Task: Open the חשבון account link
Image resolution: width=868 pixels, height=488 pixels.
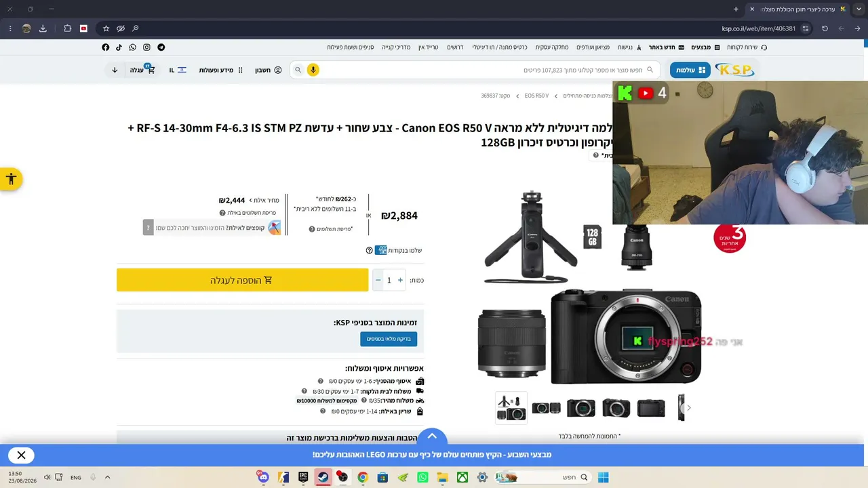Action: click(268, 70)
